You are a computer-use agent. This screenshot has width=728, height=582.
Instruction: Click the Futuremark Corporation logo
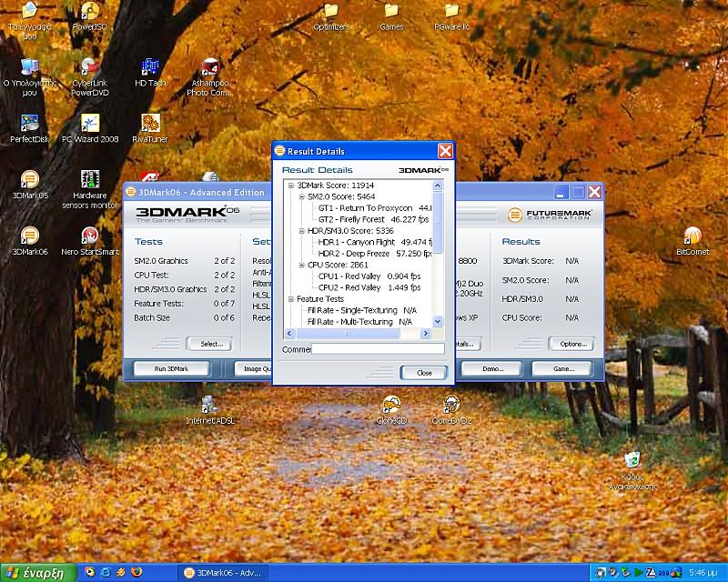click(x=550, y=215)
